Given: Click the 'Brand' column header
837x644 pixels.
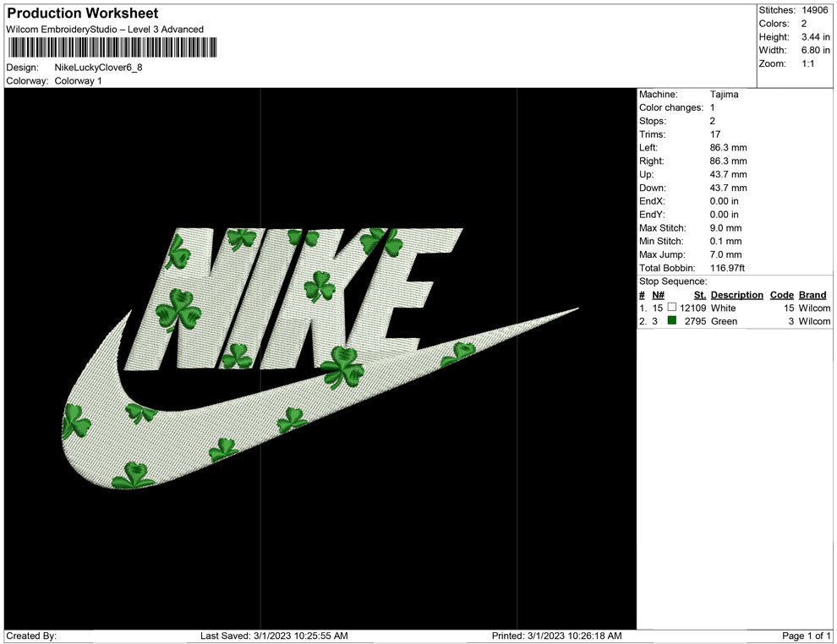Looking at the screenshot, I should pyautogui.click(x=812, y=295).
